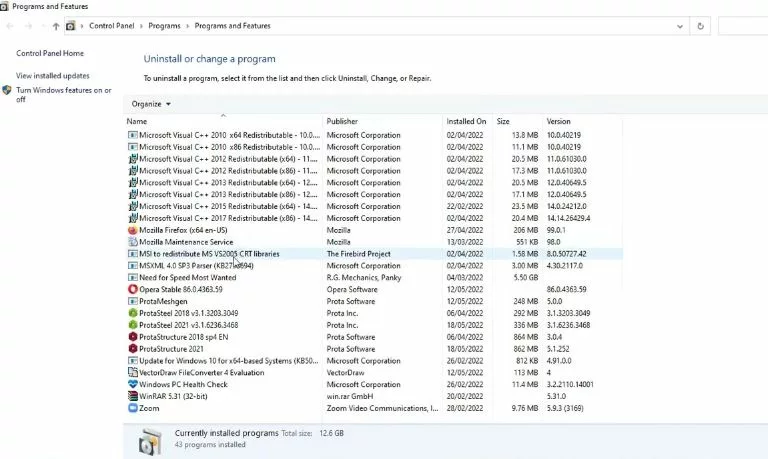Open Turn Windows features on or off

tap(64, 95)
